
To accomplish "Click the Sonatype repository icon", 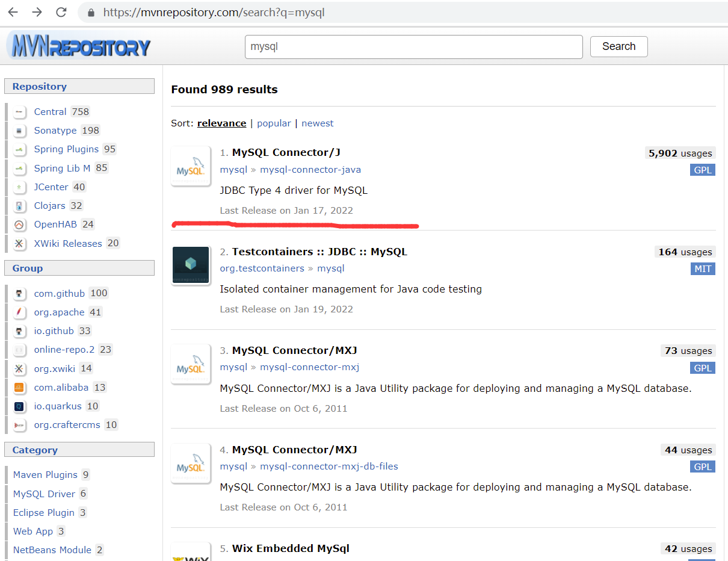I will coord(20,131).
